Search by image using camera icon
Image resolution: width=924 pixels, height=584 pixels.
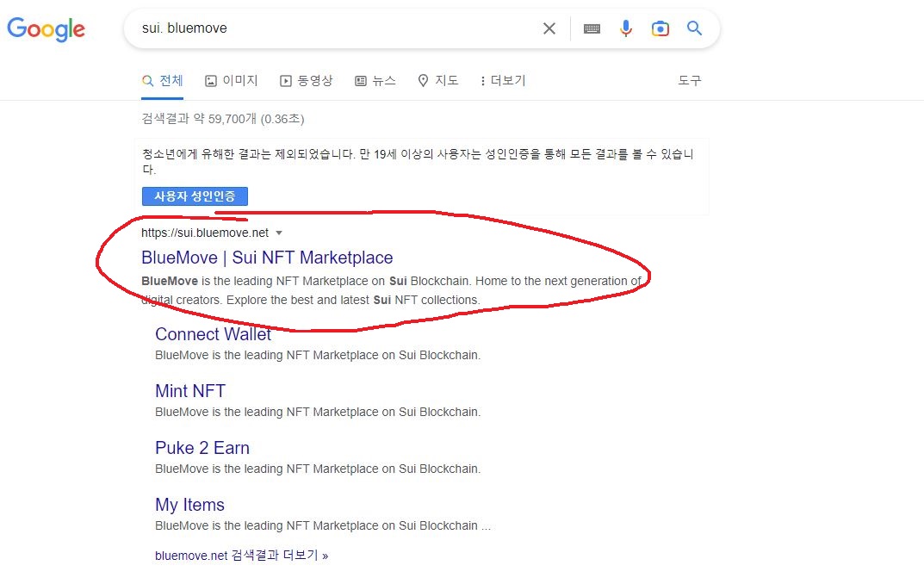pyautogui.click(x=660, y=28)
